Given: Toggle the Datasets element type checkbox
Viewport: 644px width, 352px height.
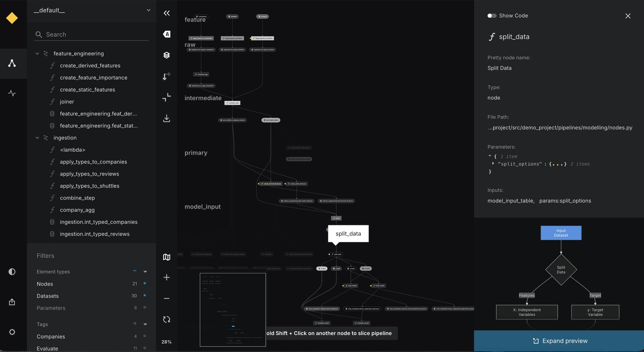Looking at the screenshot, I should (x=145, y=295).
